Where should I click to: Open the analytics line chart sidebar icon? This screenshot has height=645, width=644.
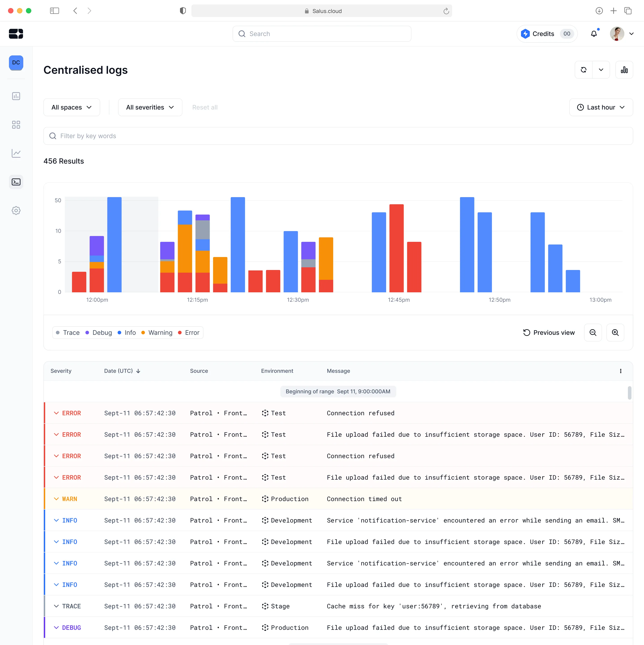pyautogui.click(x=16, y=153)
